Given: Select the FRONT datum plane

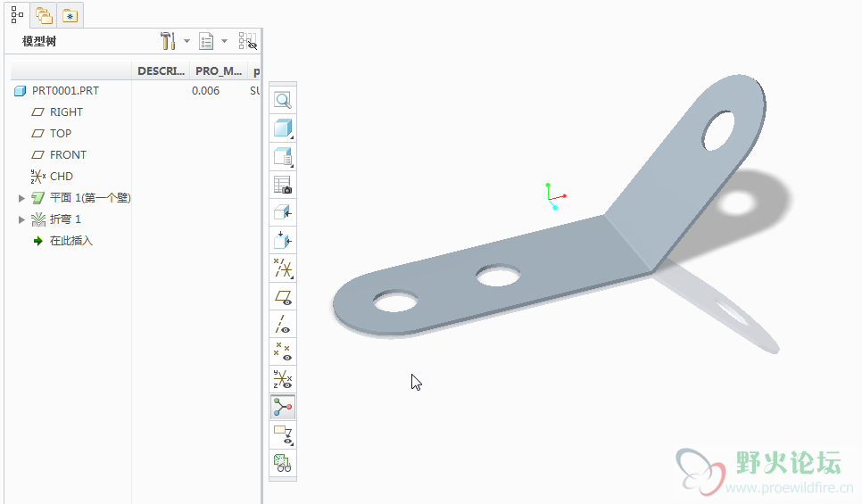Looking at the screenshot, I should tap(68, 155).
